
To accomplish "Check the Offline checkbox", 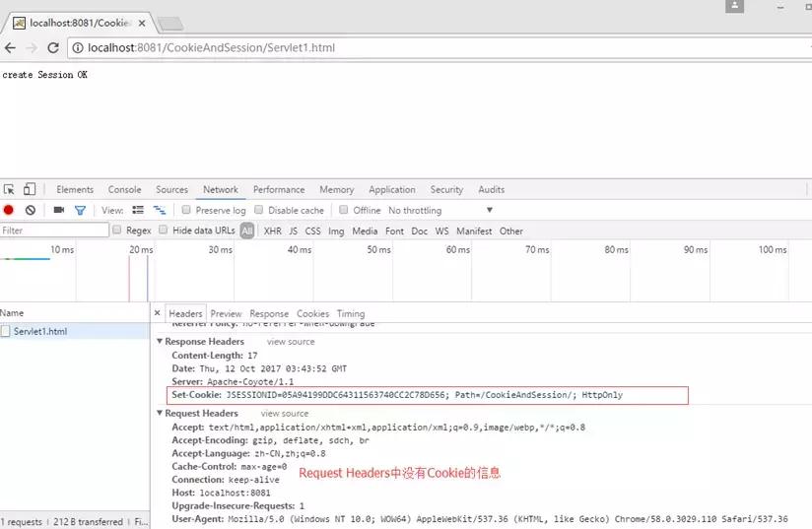I will click(343, 210).
